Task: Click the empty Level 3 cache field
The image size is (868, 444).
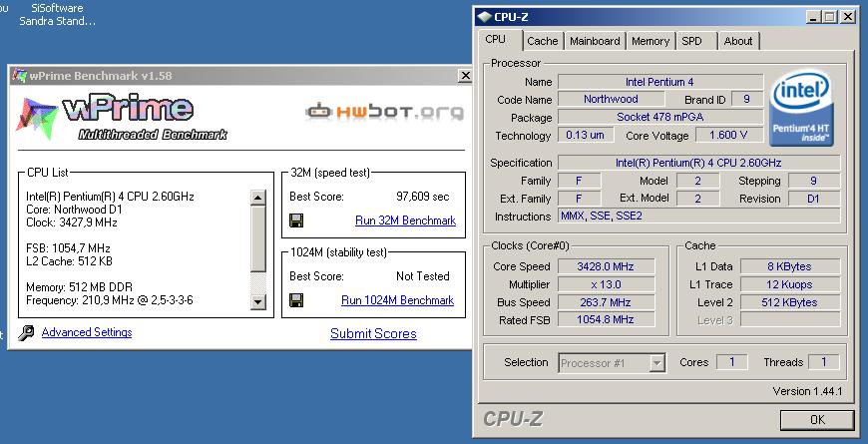Action: (x=790, y=319)
